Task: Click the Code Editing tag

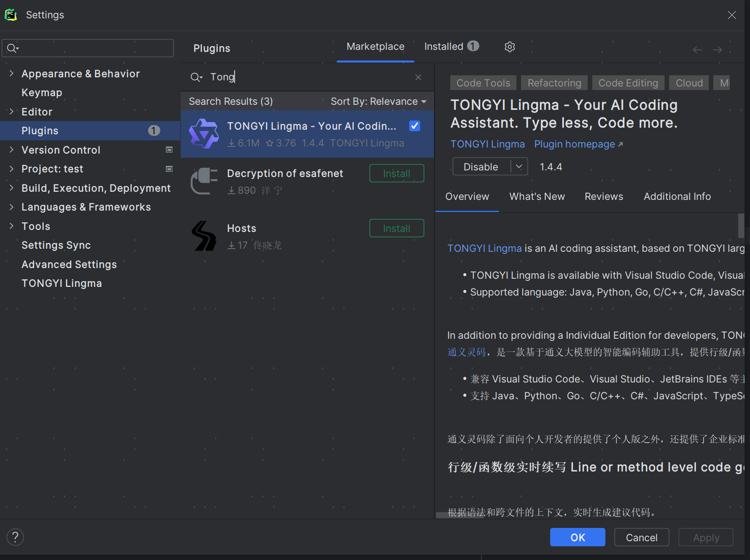Action: pyautogui.click(x=628, y=83)
